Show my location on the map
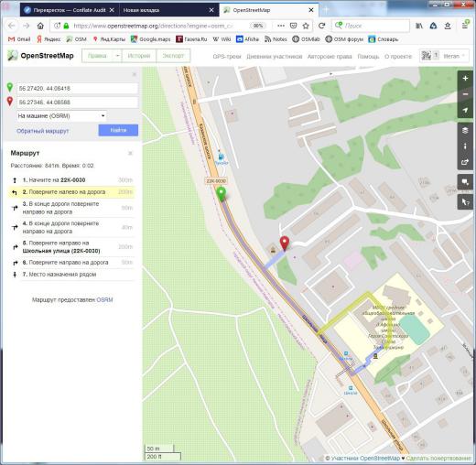This screenshot has width=476, height=465. click(465, 110)
